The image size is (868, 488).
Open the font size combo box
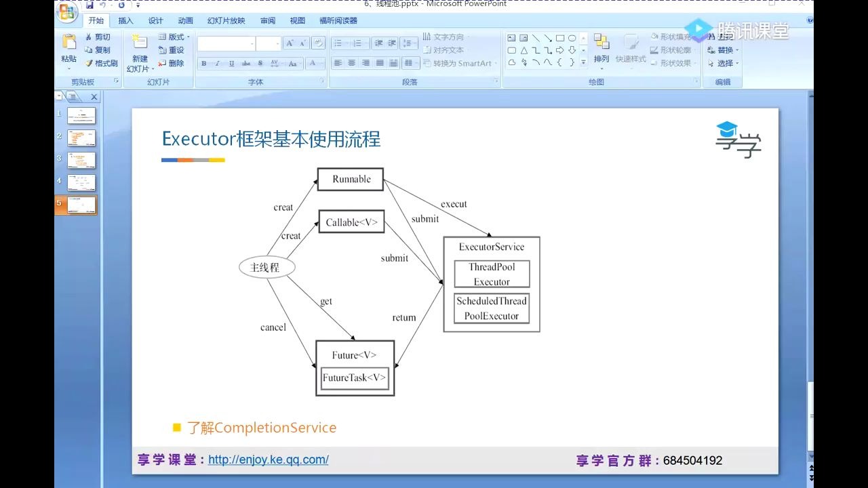point(269,43)
